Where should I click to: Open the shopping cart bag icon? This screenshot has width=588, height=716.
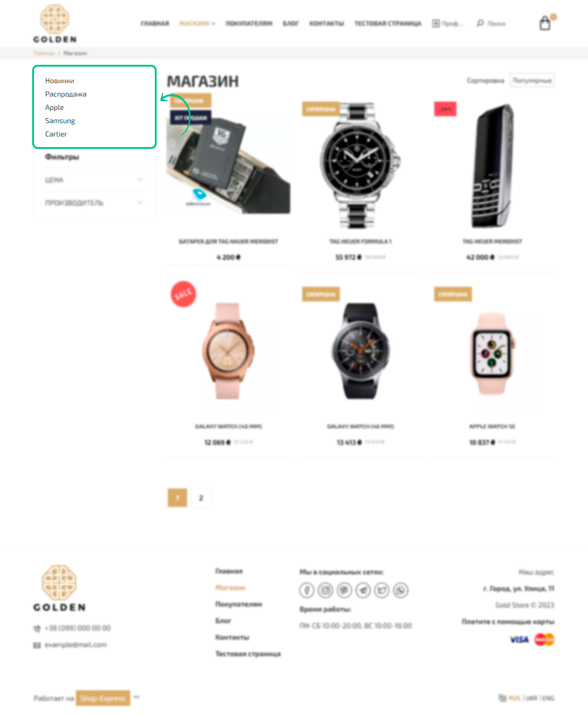(545, 23)
